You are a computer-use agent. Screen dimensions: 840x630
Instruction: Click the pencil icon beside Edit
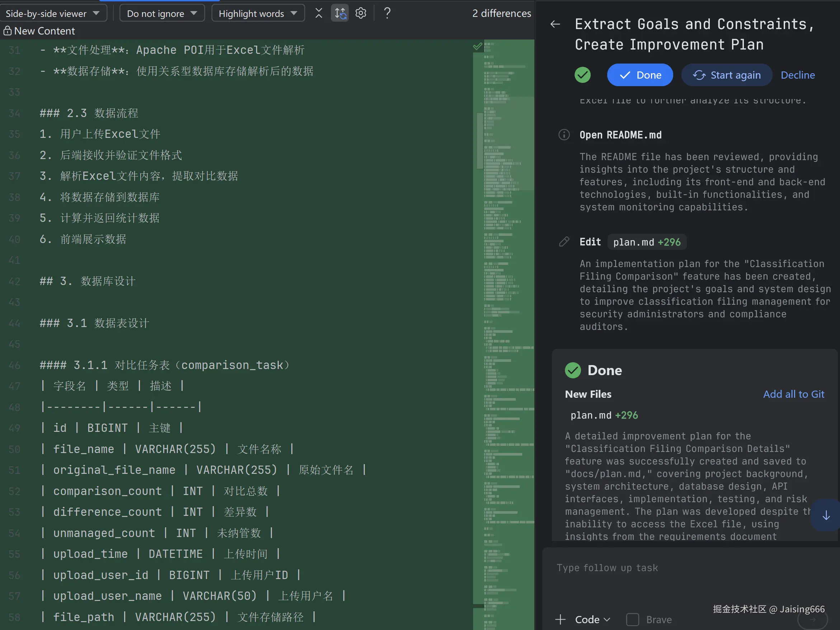[564, 242]
